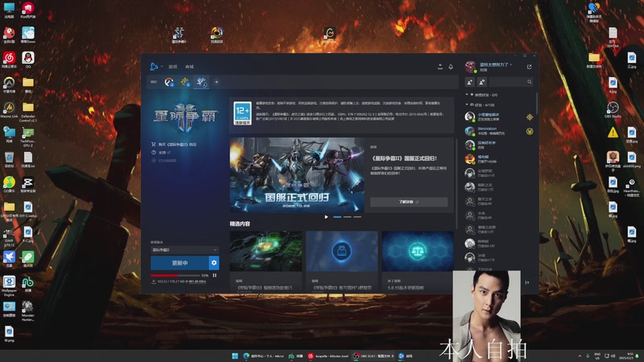Click the plus button to add favorite game
Image resolution: width=644 pixels, height=362 pixels.
[217, 82]
